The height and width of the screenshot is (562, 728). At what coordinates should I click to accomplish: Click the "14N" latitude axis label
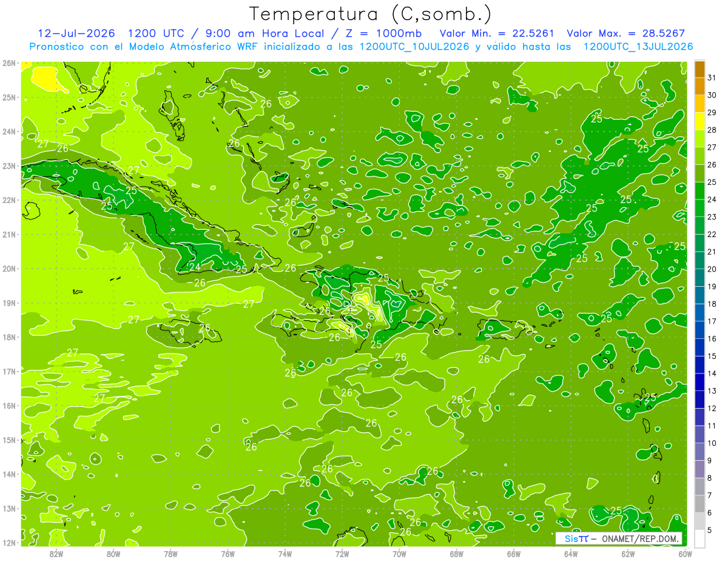(9, 474)
